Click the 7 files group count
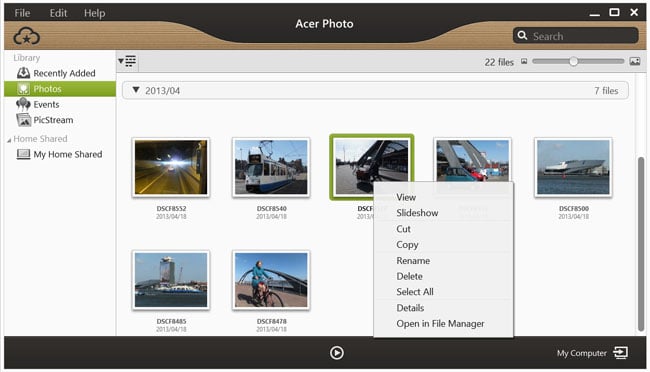Viewport: 650px width, 372px height. coord(606,90)
